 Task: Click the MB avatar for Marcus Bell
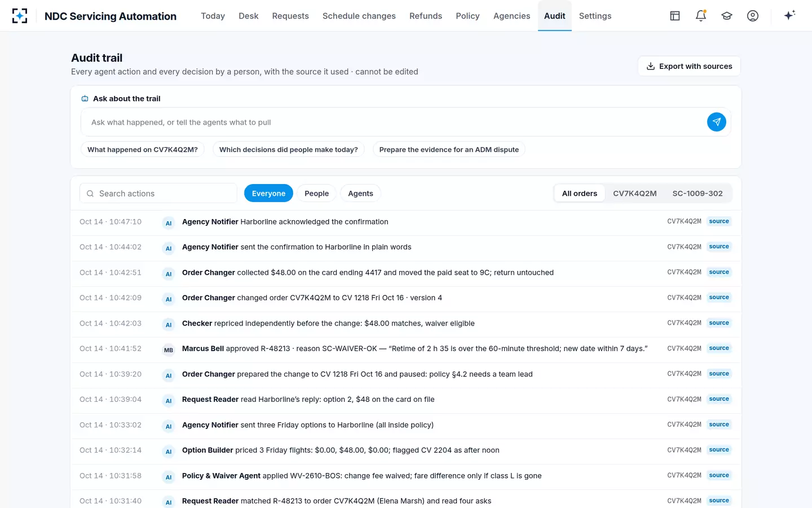169,350
